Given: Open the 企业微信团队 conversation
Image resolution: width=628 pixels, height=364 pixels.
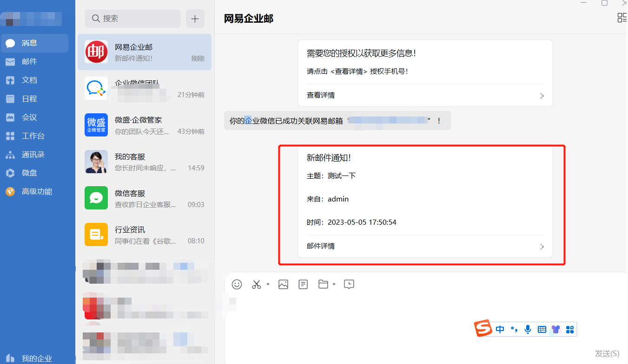Looking at the screenshot, I should coord(145,88).
